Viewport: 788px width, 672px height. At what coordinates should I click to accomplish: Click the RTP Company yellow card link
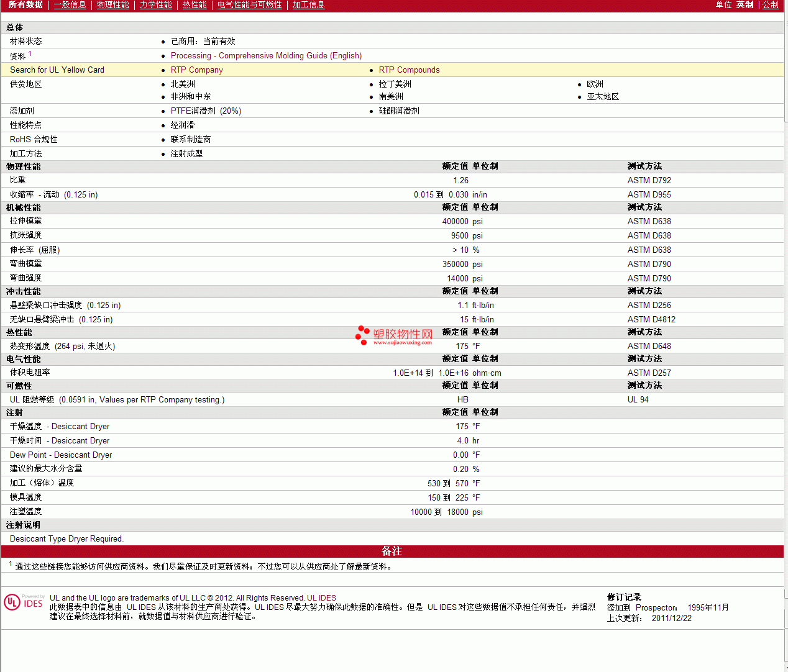pyautogui.click(x=196, y=70)
